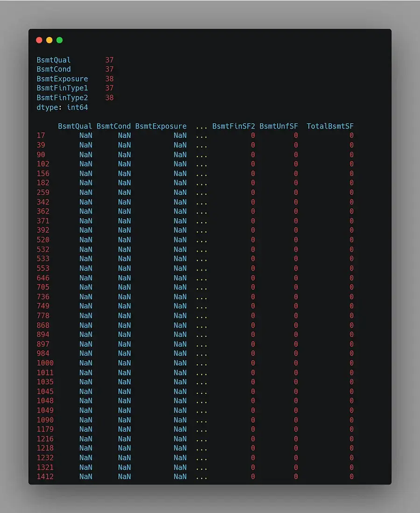Click row index 362

(43, 211)
